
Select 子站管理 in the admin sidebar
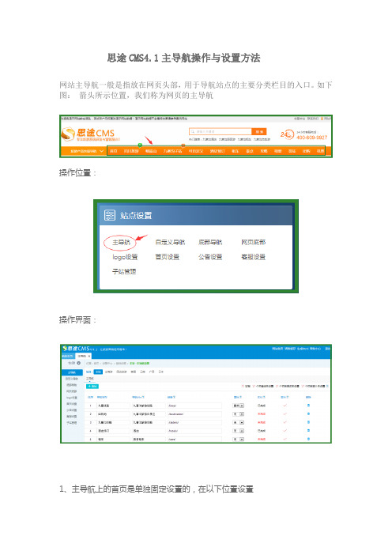tap(72, 423)
